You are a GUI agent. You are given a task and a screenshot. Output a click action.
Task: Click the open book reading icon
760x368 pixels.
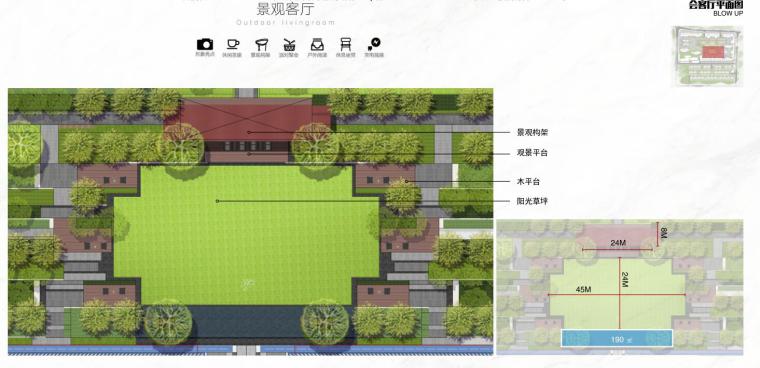317,45
